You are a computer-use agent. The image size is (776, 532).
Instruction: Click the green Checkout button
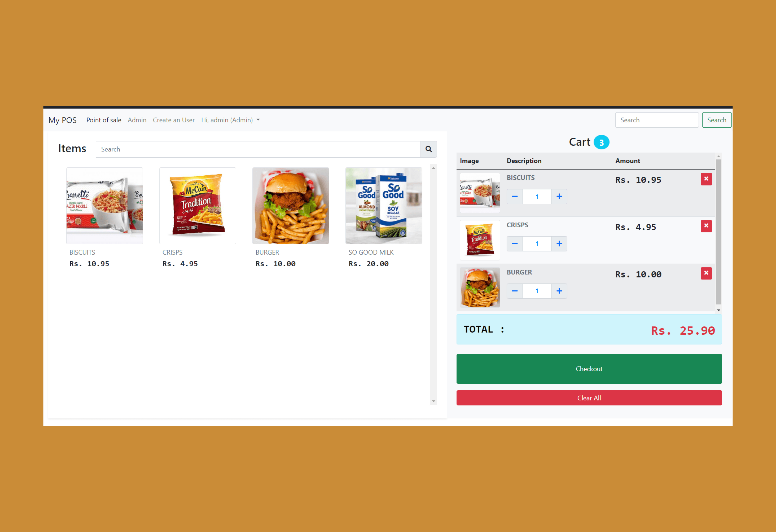(x=589, y=369)
